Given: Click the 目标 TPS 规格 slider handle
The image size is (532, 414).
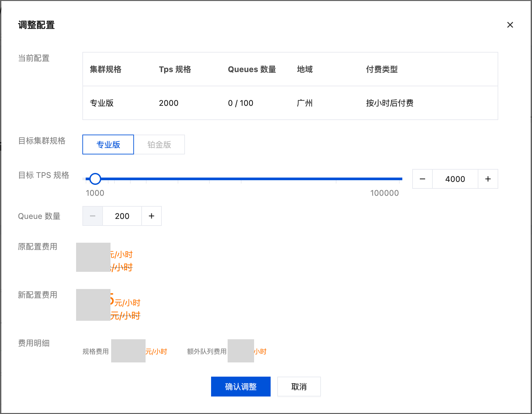Looking at the screenshot, I should coord(95,179).
